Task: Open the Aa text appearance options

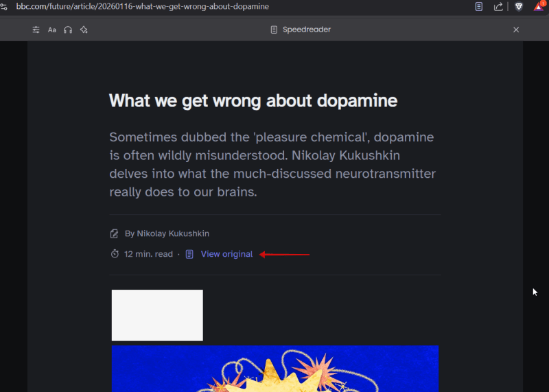Action: click(x=51, y=30)
